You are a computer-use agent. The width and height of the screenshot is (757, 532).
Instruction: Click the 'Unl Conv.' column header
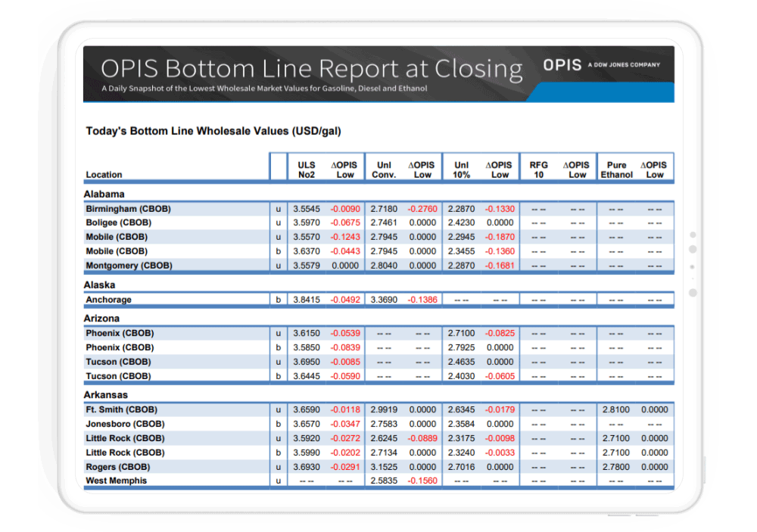pyautogui.click(x=384, y=170)
